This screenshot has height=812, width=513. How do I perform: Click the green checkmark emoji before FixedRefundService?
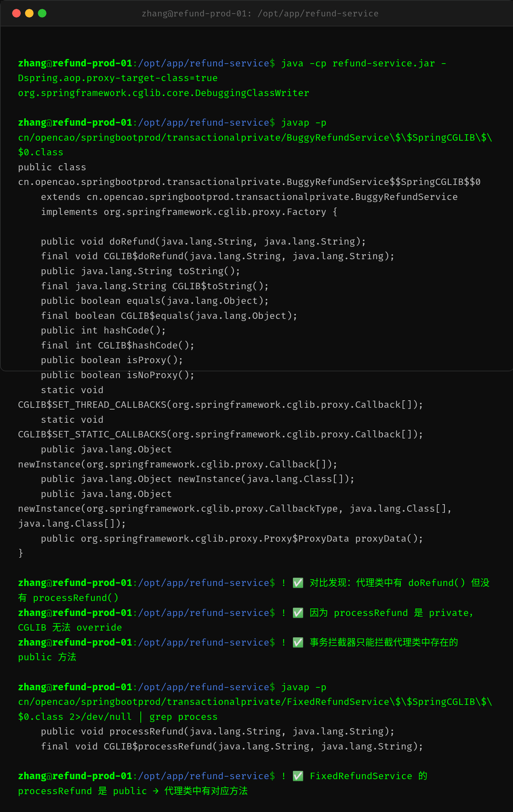pos(298,776)
